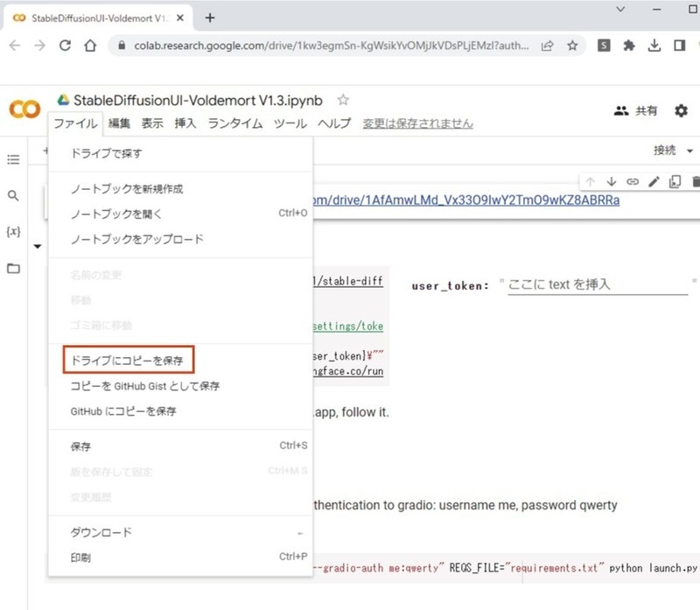This screenshot has height=610, width=700.
Task: Select GitHub にコピーを保存
Action: coord(180,410)
